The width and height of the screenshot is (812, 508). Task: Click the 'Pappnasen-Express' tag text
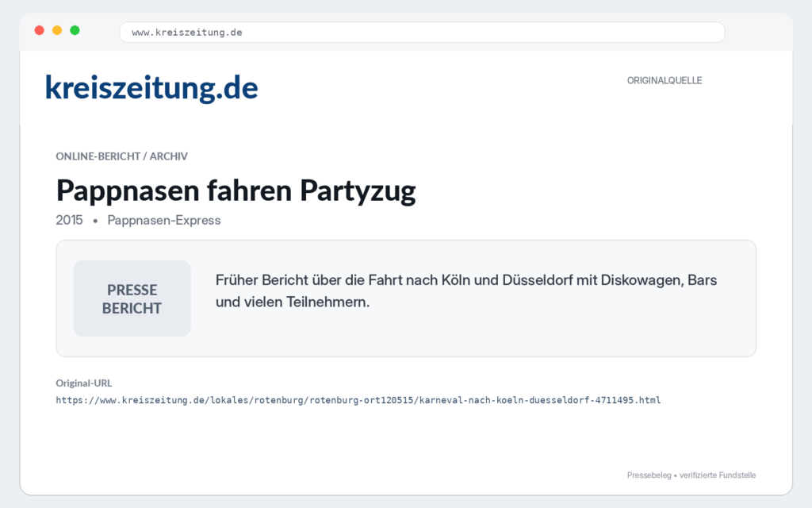[163, 220]
